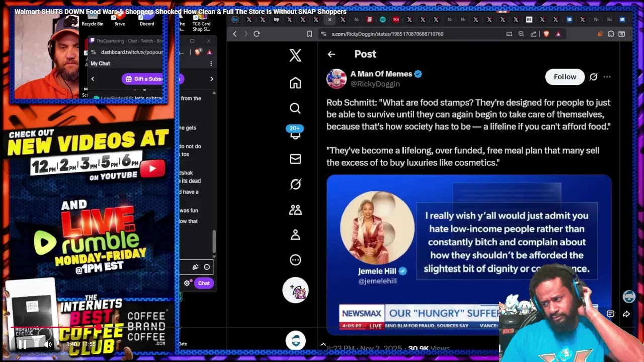Go to the next Twitch chat banner
Viewport: 644px width, 362px height.
(x=212, y=79)
